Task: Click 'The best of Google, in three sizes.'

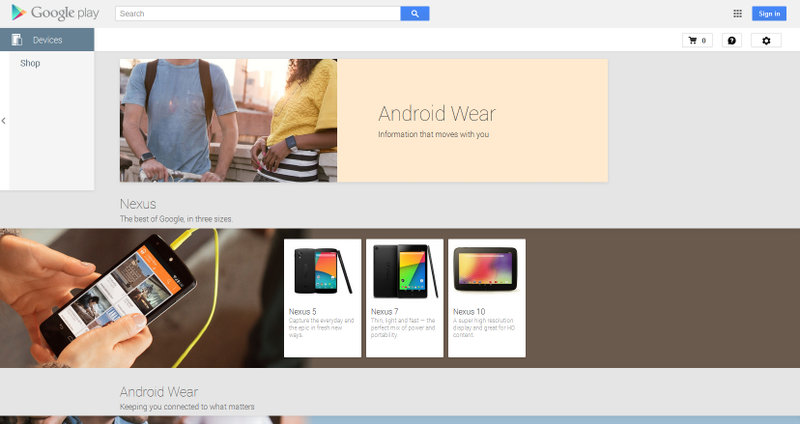Action: [176, 219]
